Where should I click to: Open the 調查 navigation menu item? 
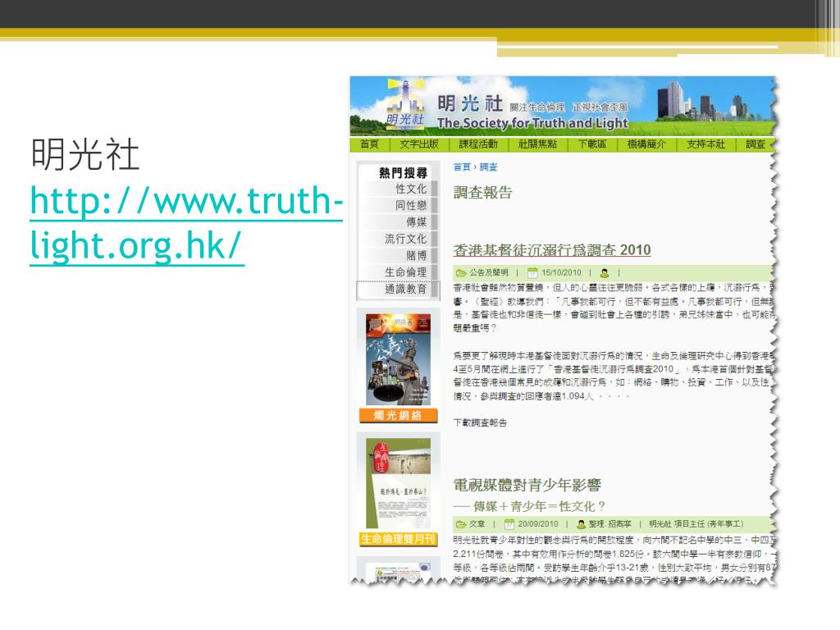pos(756,144)
